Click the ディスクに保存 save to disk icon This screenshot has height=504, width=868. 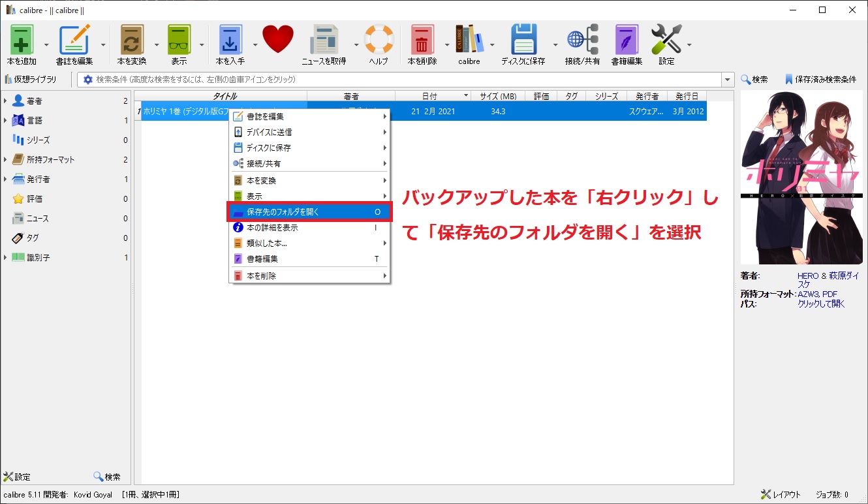point(523,40)
